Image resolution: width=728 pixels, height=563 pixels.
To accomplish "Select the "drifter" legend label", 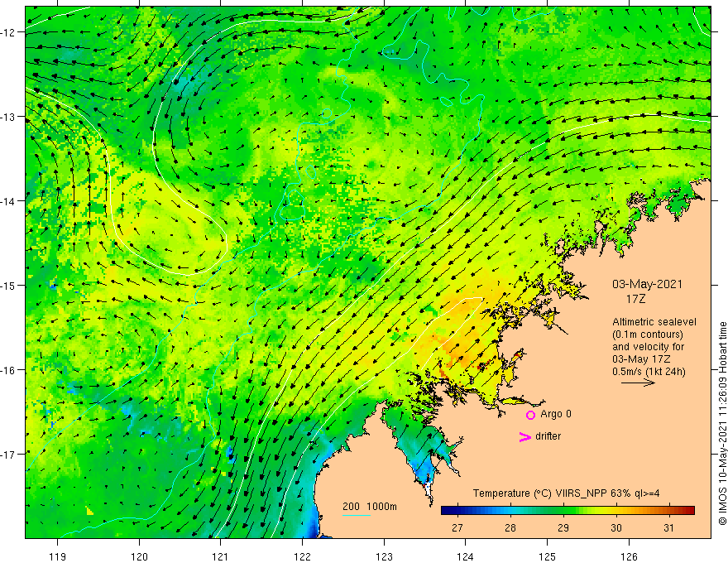I will tap(548, 436).
